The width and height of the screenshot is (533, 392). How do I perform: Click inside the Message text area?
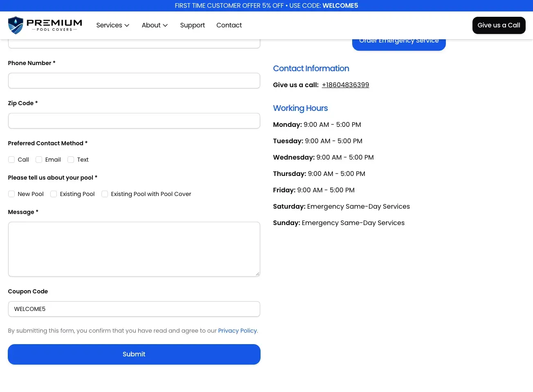pyautogui.click(x=134, y=249)
